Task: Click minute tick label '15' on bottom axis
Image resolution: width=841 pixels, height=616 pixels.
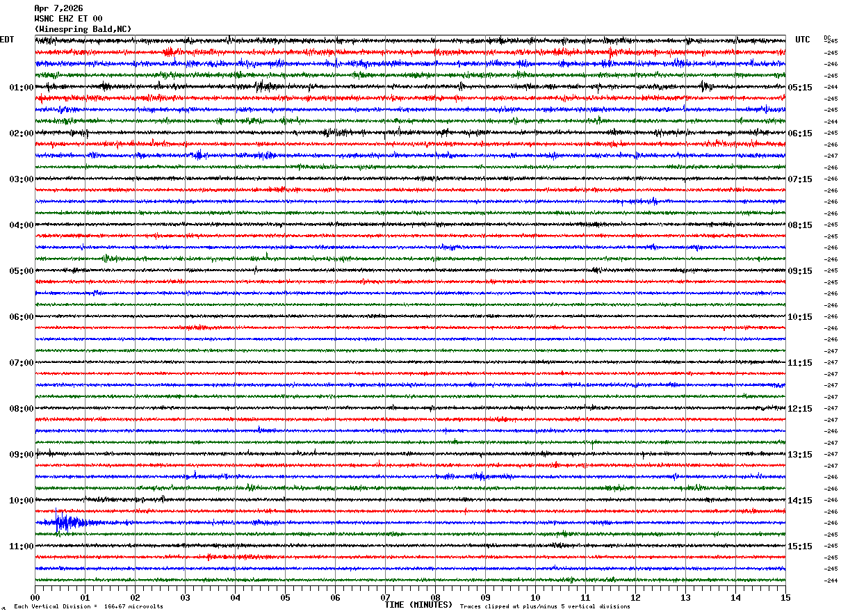Action: (x=785, y=597)
